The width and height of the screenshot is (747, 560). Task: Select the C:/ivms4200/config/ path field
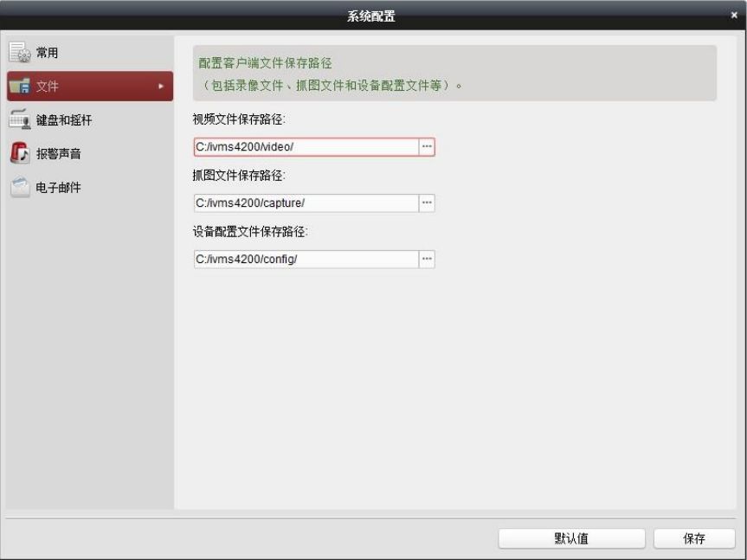306,260
